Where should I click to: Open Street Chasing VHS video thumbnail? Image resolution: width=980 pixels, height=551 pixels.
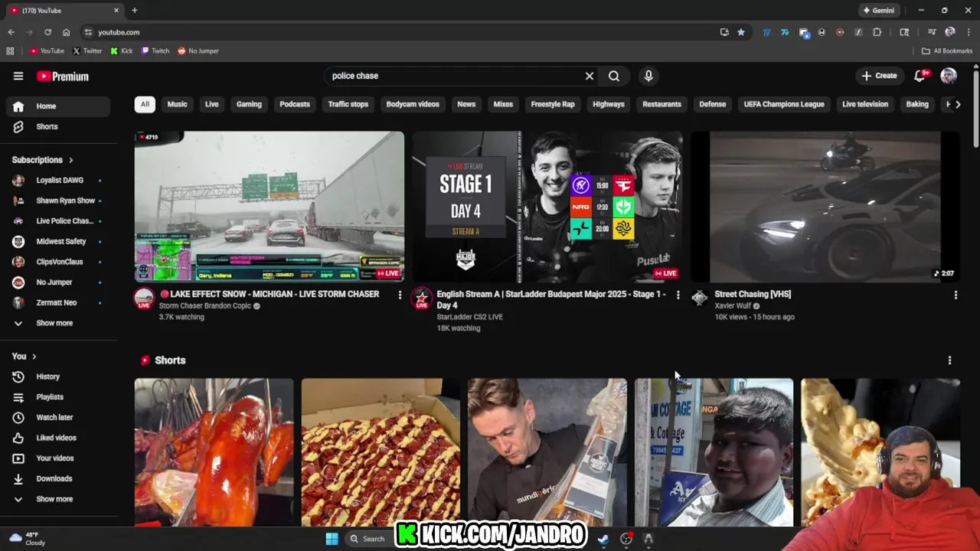[x=825, y=207]
